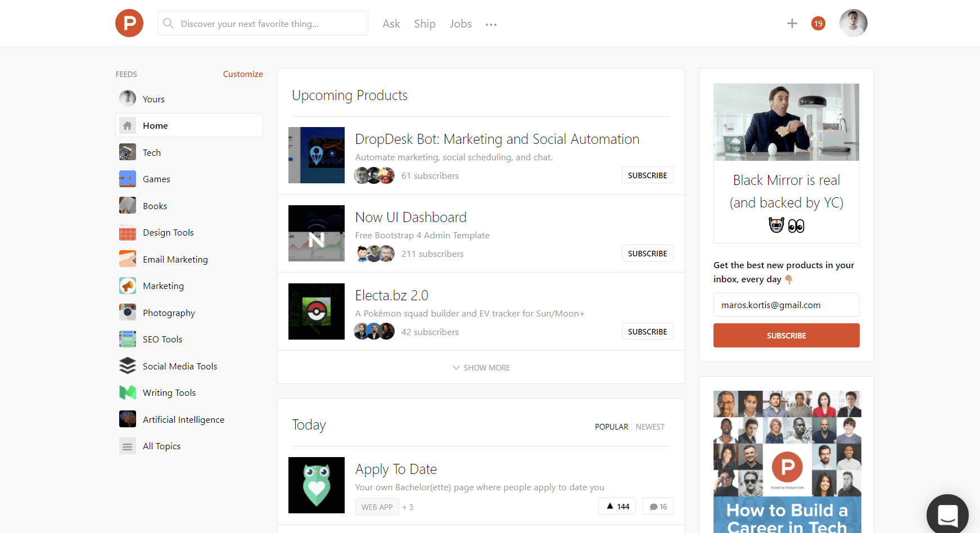980x533 pixels.
Task: Open the three-dot more menu in header
Action: [491, 25]
